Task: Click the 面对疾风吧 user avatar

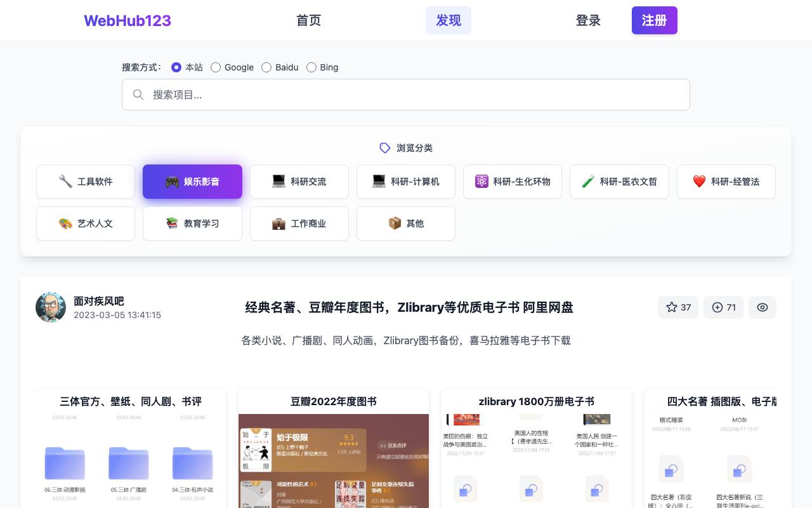Action: (x=51, y=307)
